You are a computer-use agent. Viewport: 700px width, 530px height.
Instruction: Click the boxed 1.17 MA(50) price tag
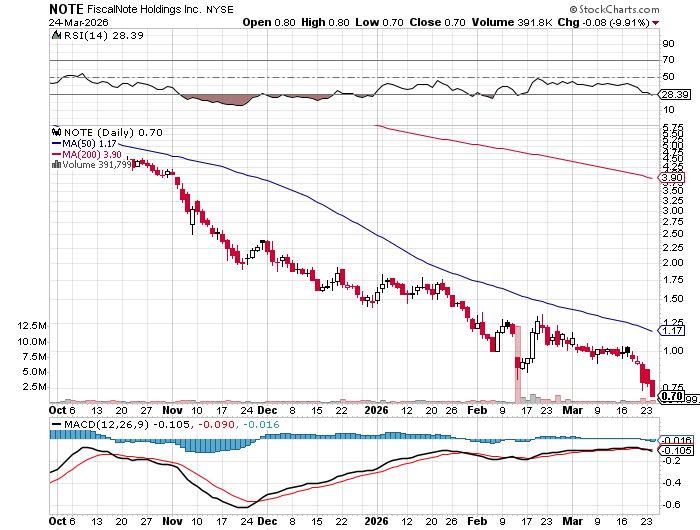click(x=672, y=330)
